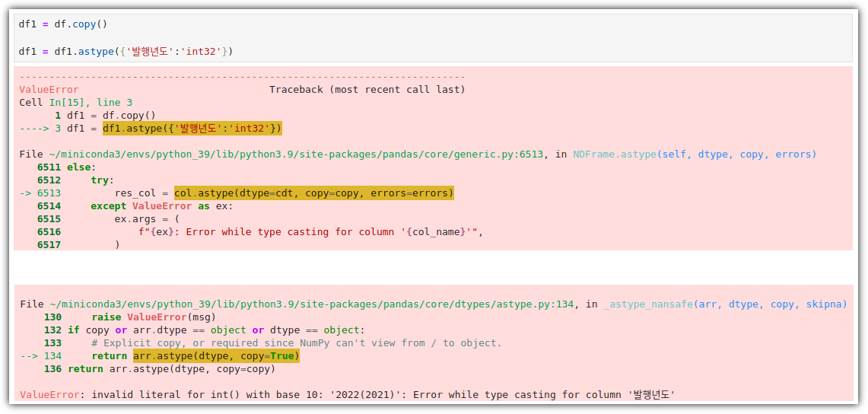868x414 pixels.
Task: Click traceback line "1 df1 = df.copy()"
Action: coord(105,116)
